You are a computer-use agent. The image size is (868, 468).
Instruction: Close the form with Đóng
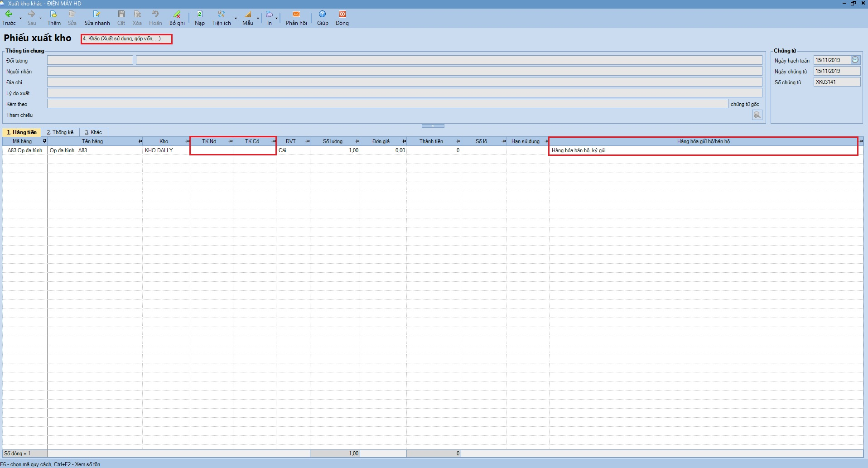coord(342,18)
